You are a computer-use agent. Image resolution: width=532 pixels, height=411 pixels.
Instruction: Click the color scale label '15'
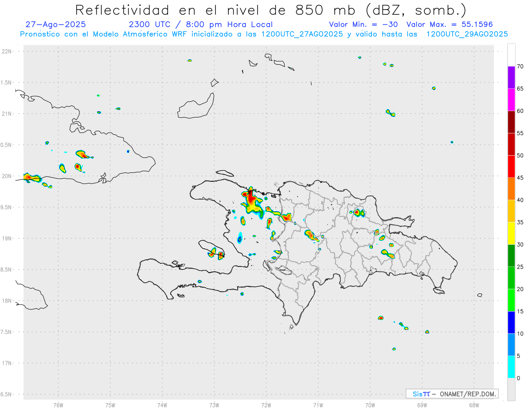click(520, 311)
